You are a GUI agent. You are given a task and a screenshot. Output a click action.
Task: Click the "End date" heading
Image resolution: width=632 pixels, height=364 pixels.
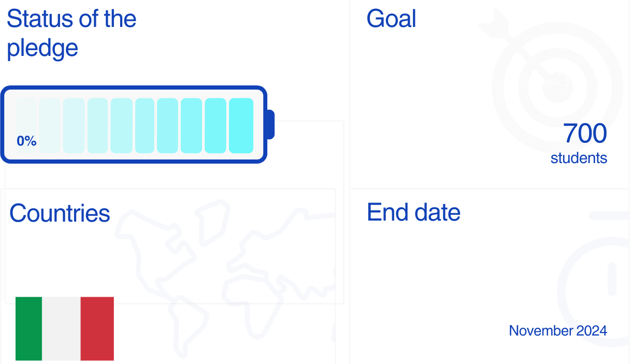(413, 212)
